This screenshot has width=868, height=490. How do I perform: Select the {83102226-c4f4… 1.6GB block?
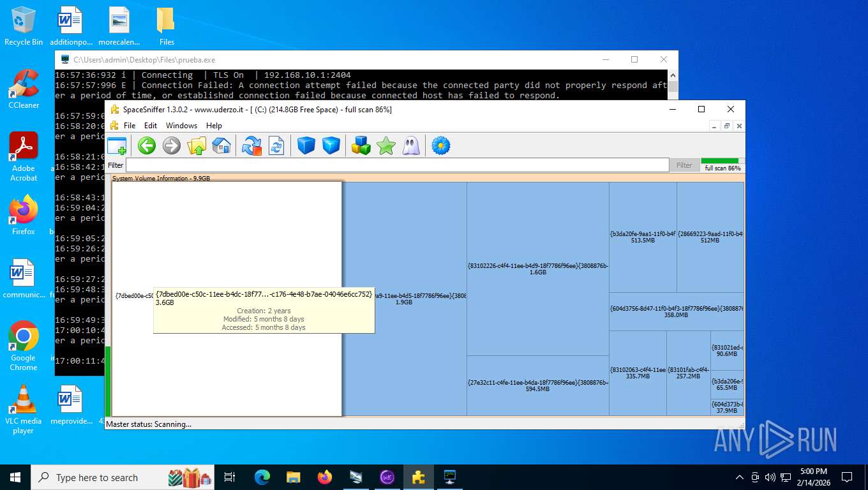click(x=538, y=269)
